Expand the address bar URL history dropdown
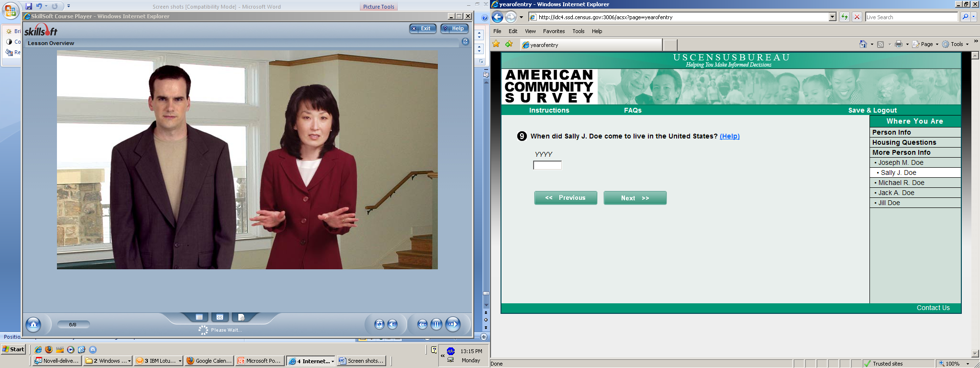980x368 pixels. [832, 17]
